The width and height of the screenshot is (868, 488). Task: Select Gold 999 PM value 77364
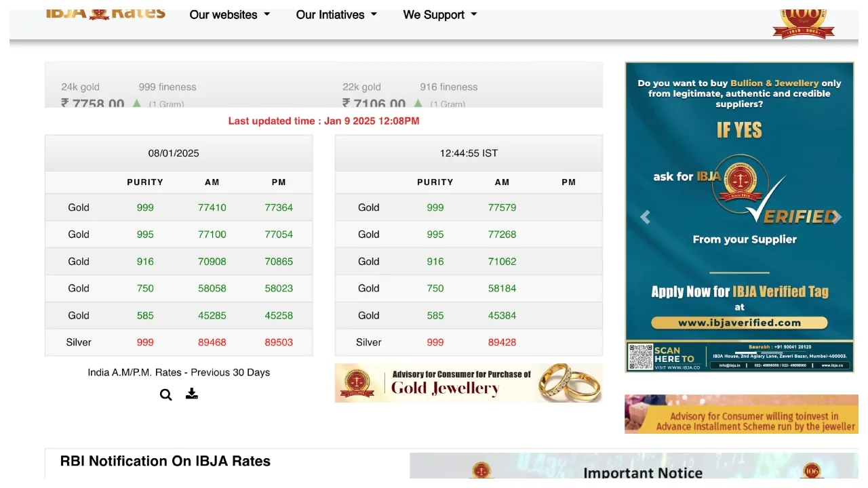279,207
